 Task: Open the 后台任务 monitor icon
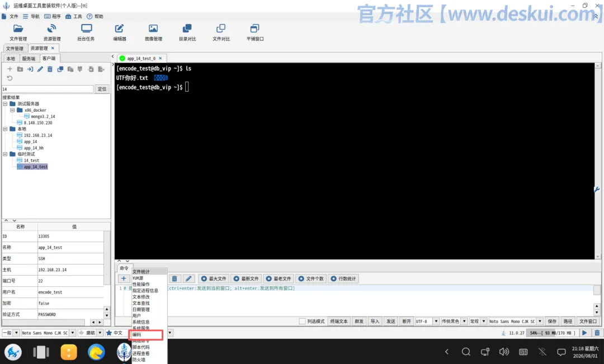(86, 32)
